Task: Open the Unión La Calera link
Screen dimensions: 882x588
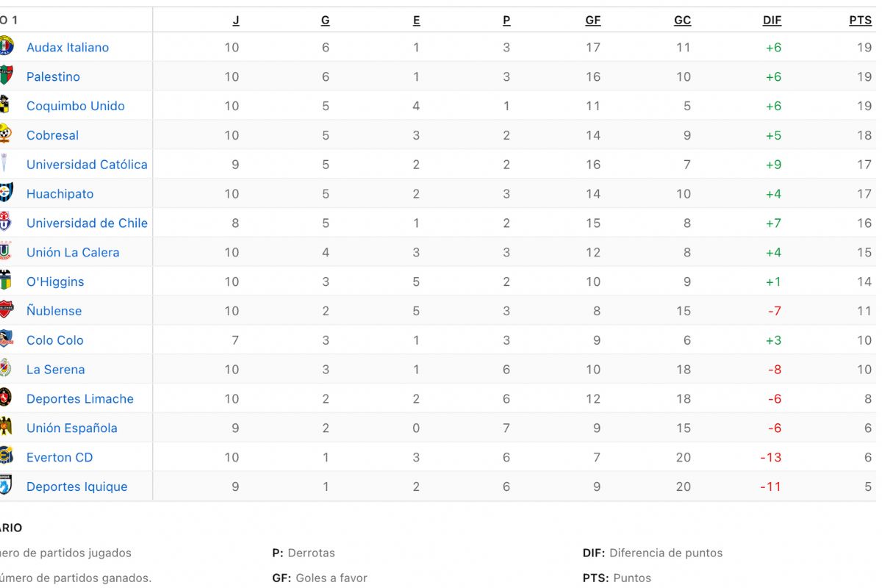Action: [73, 252]
